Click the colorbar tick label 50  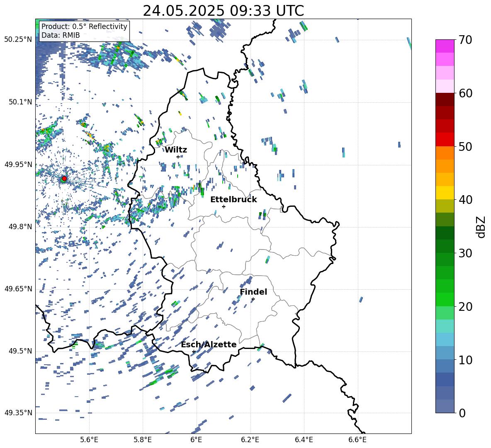(x=465, y=146)
